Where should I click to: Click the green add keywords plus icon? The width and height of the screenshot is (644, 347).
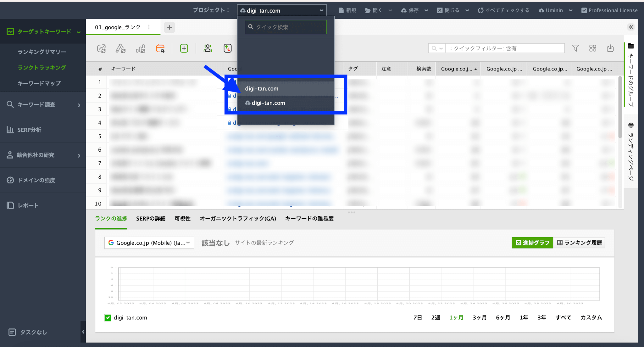pos(184,48)
